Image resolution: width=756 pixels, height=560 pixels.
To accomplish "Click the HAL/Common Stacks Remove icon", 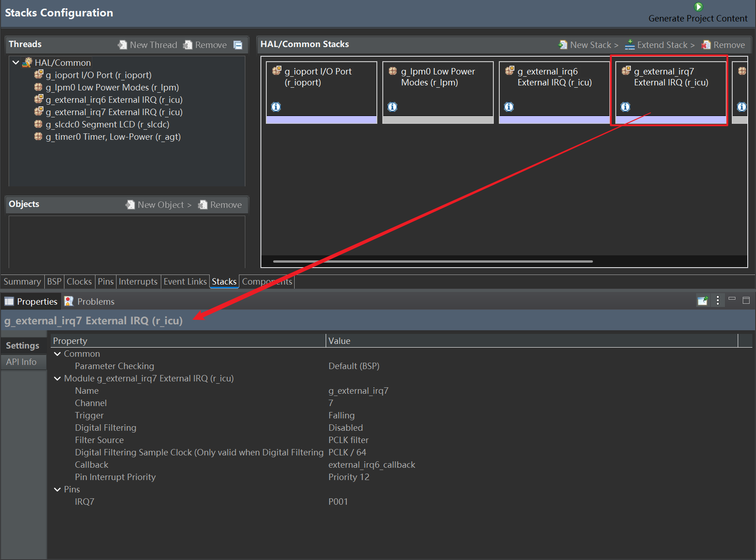I will (x=706, y=45).
